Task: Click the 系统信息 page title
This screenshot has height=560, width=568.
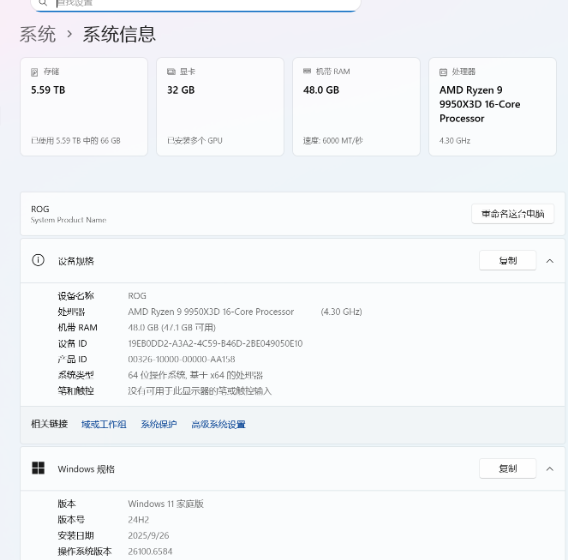Action: 120,34
